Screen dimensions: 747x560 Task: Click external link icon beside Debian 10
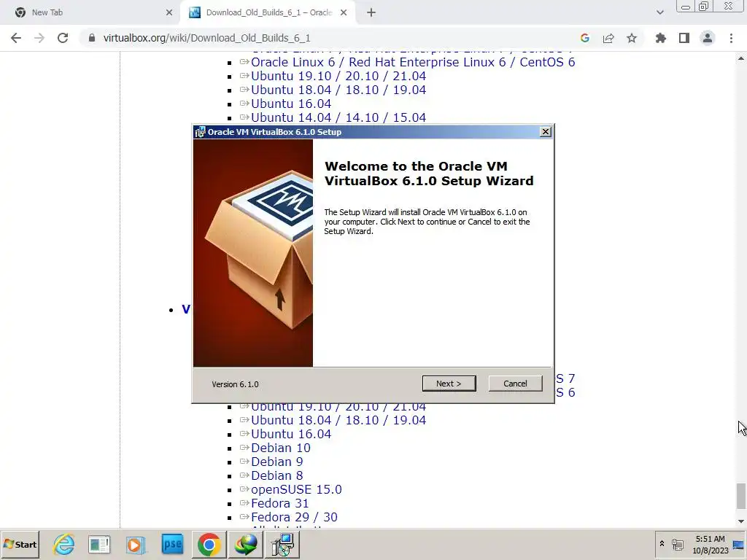[244, 448]
